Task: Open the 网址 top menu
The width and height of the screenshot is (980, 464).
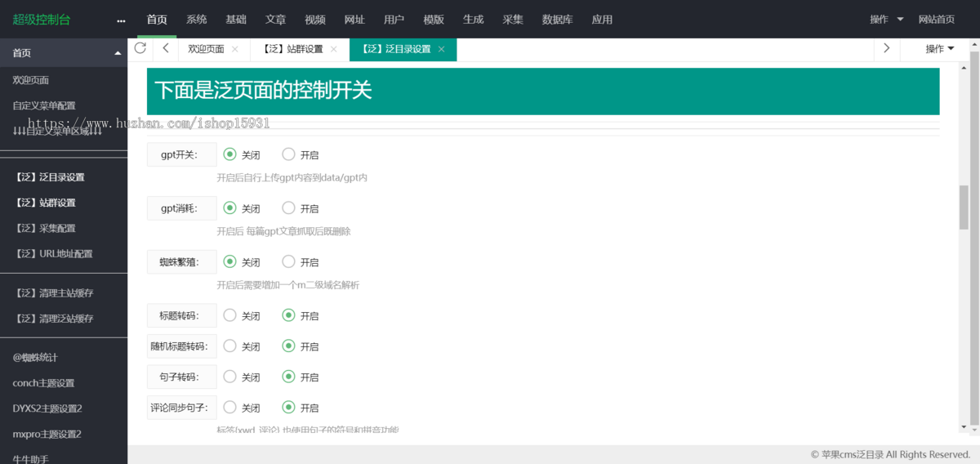Action: coord(354,20)
